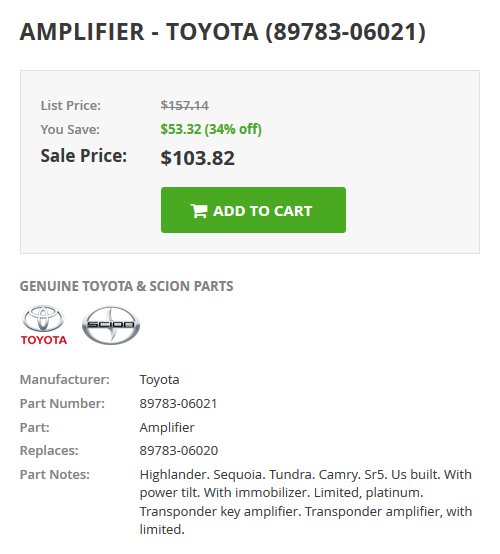Viewport: 500px width, 554px height.
Task: Click the Add to Cart button
Action: pos(253,210)
